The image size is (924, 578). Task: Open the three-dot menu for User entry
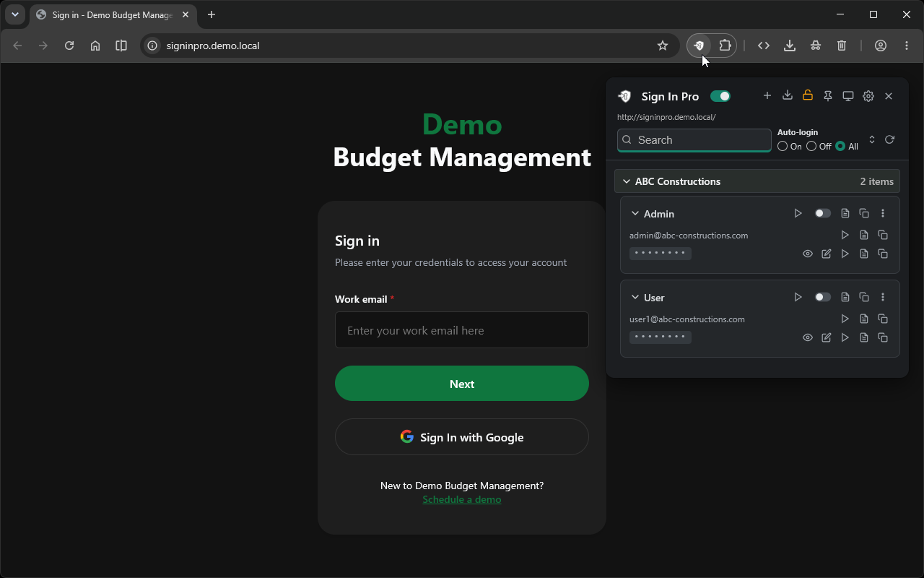point(883,297)
